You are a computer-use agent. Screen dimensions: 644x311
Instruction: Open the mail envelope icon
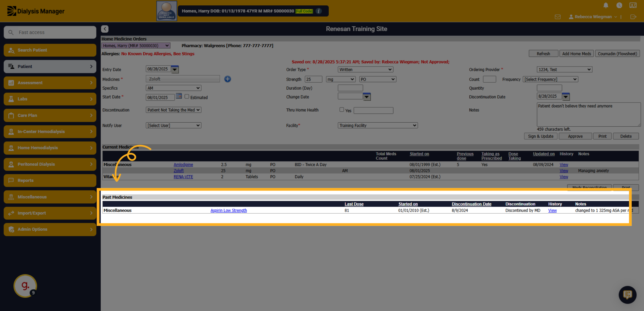(x=558, y=17)
